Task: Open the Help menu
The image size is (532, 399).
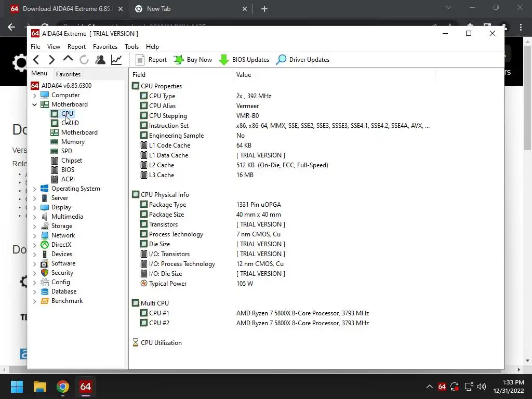Action: click(152, 46)
